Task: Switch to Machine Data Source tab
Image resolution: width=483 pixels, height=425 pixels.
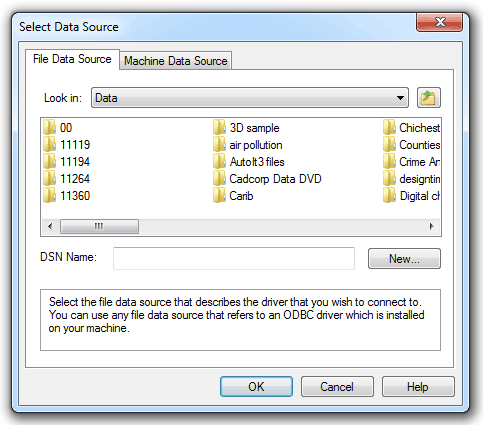Action: [x=176, y=61]
